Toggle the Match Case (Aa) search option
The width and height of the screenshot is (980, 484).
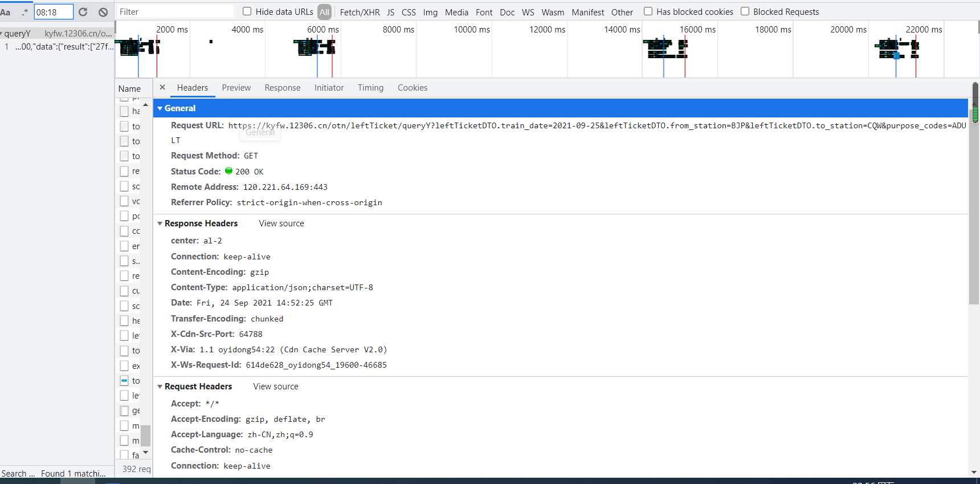point(5,12)
